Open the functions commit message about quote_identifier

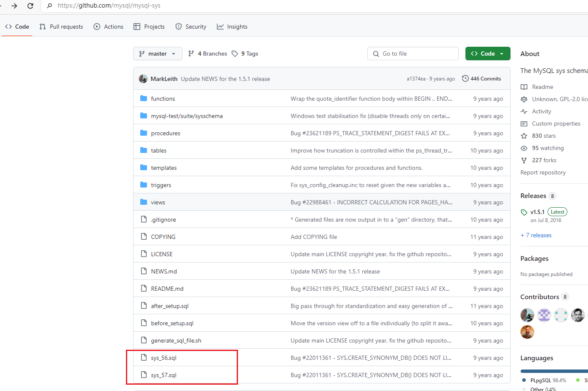click(x=371, y=99)
